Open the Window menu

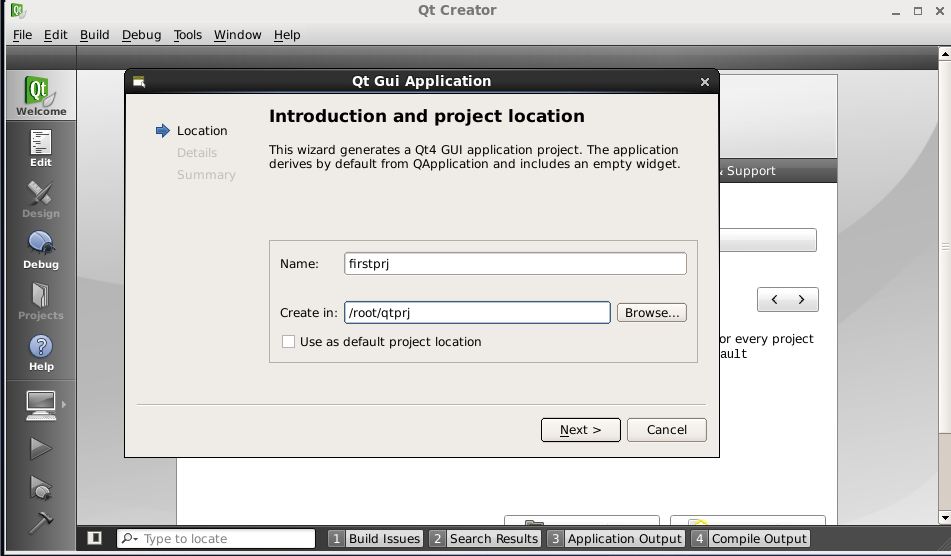[237, 35]
